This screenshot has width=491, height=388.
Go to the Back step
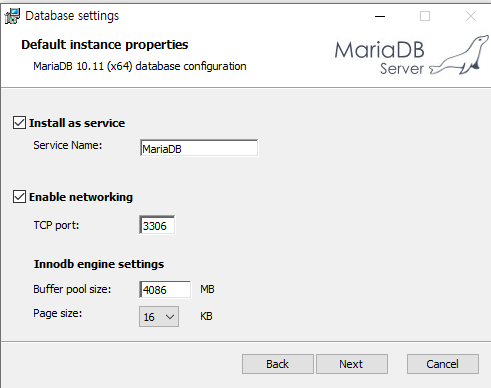[x=278, y=364]
